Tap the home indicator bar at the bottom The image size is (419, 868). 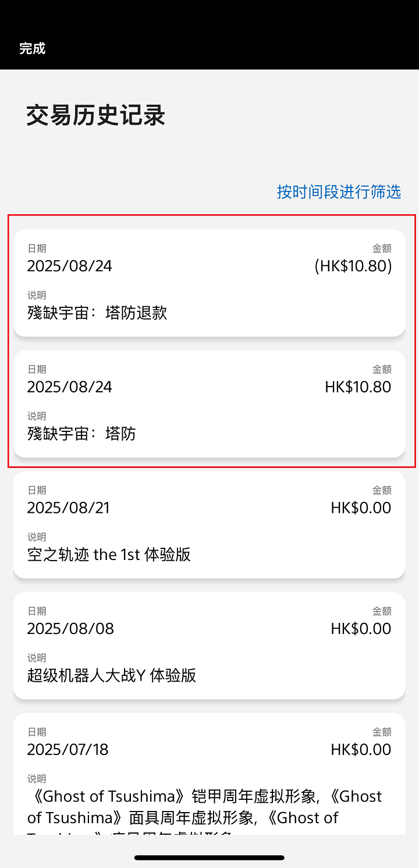(210, 858)
